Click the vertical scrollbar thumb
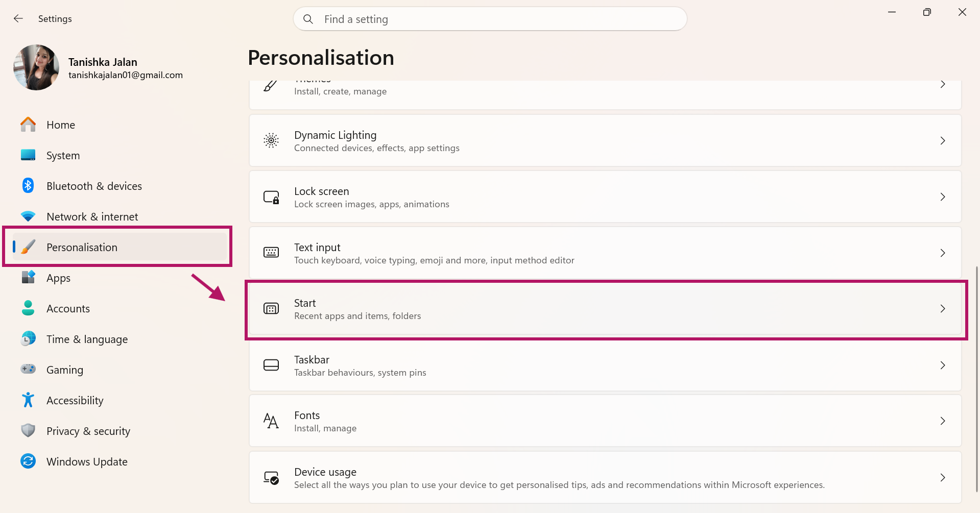 [x=977, y=379]
